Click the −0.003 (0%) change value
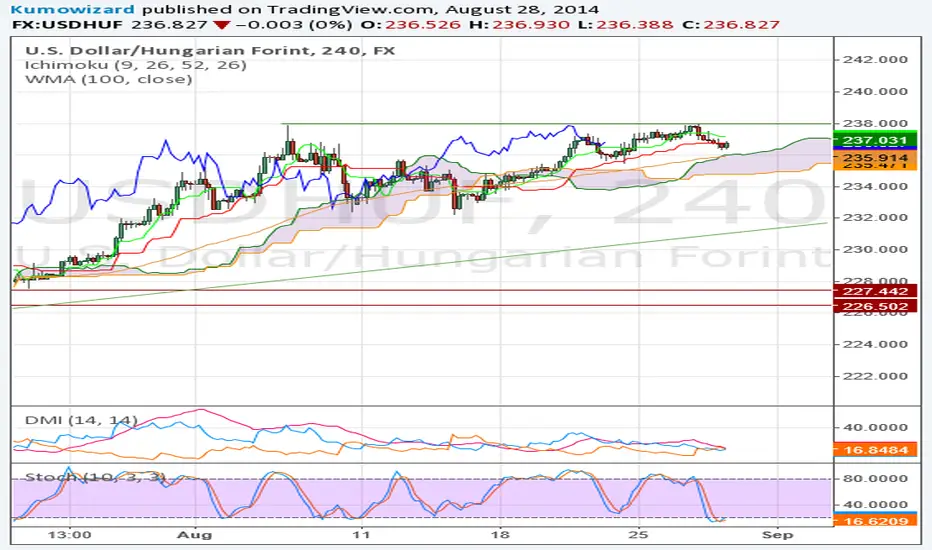This screenshot has height=550, width=932. click(x=292, y=25)
